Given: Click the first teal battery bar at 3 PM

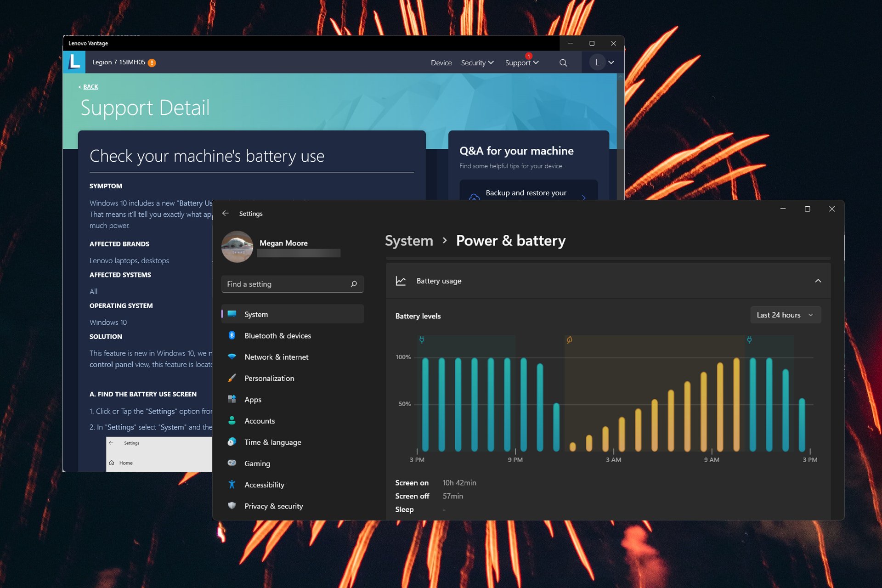Looking at the screenshot, I should (425, 404).
